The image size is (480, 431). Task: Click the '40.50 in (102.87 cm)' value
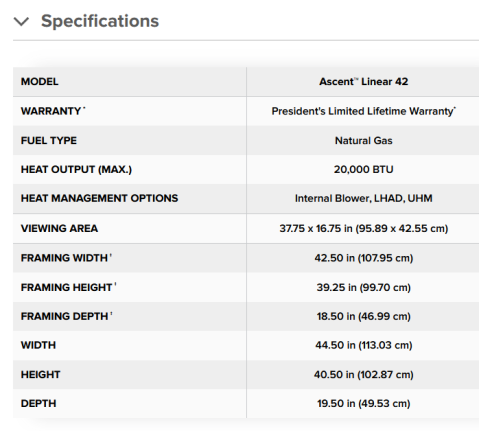click(363, 374)
